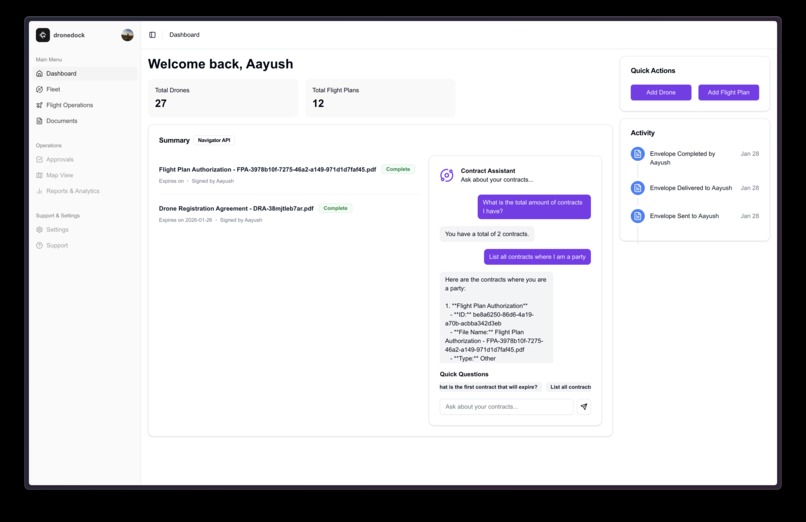
Task: Click the Documents file icon
Action: (x=40, y=121)
